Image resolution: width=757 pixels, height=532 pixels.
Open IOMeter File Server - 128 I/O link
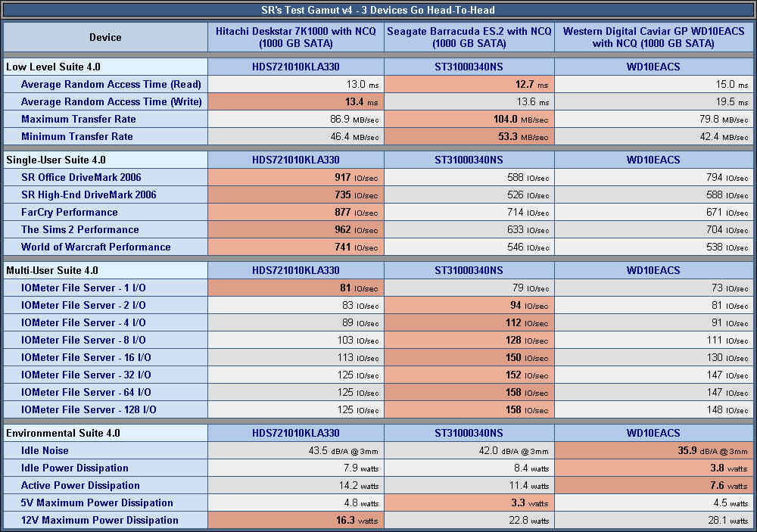[89, 409]
